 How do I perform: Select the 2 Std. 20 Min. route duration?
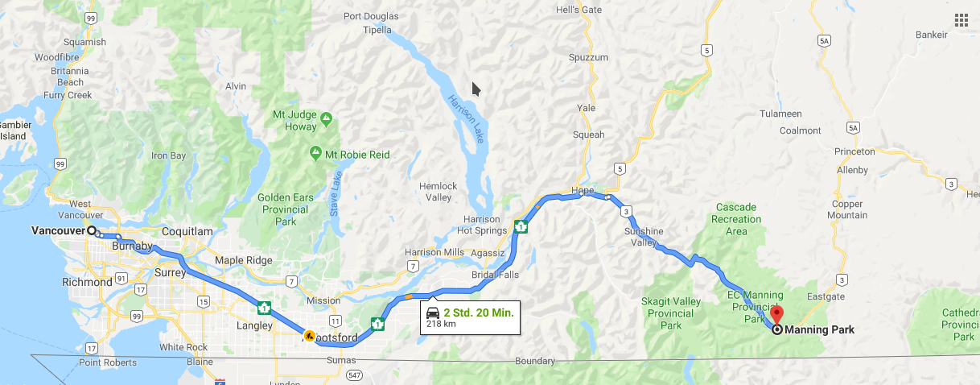click(479, 312)
